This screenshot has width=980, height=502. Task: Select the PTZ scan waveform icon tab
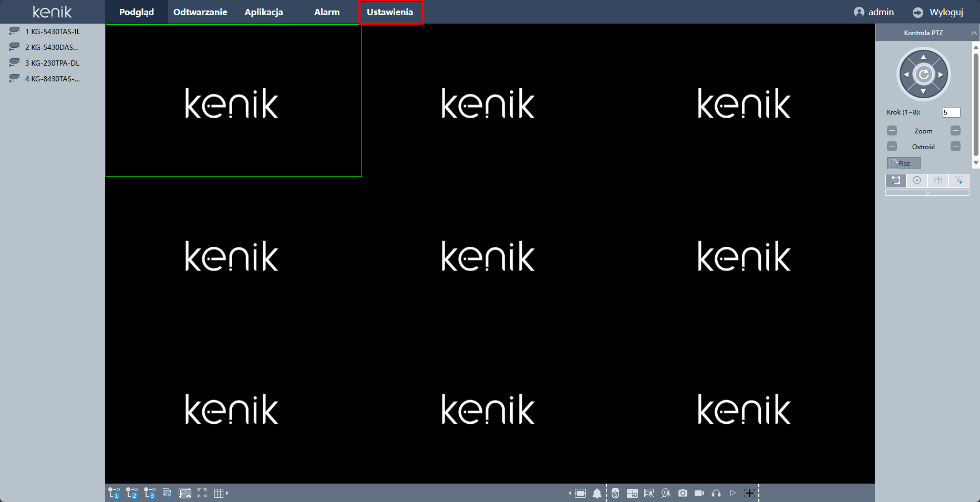(x=938, y=181)
